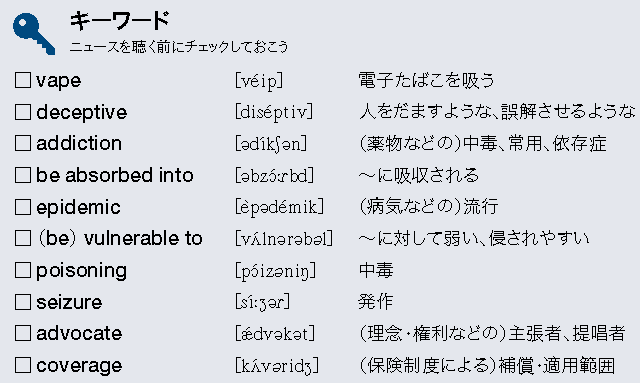Check the advocate checkbox
The width and height of the screenshot is (640, 383).
tap(23, 333)
